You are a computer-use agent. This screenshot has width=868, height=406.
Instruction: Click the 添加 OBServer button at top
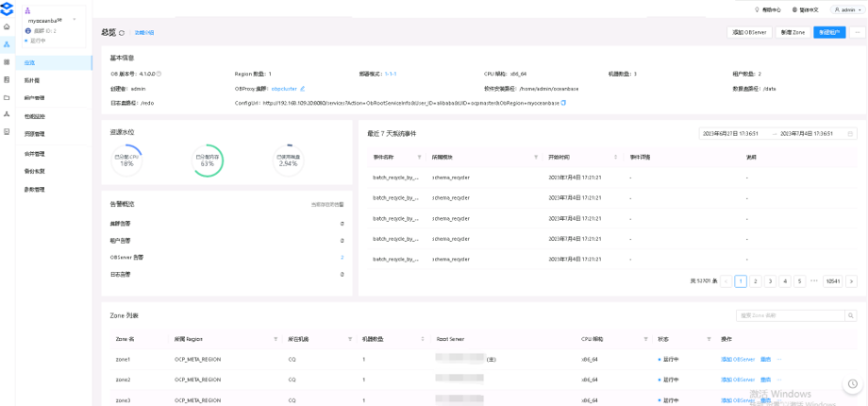749,33
